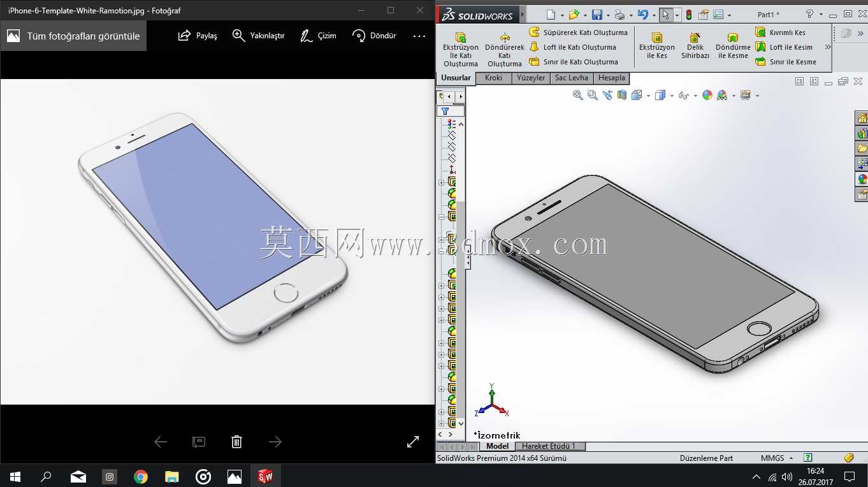
Task: Open Chrome from the taskbar
Action: [x=141, y=476]
